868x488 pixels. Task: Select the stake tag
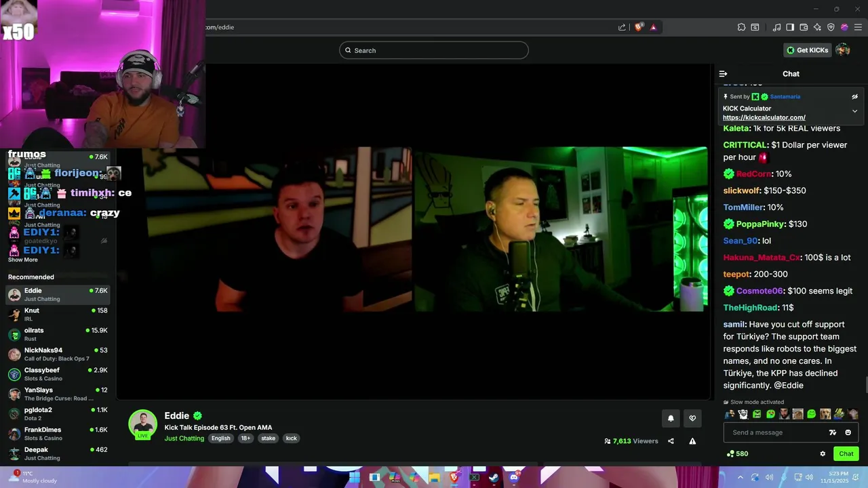pos(269,439)
